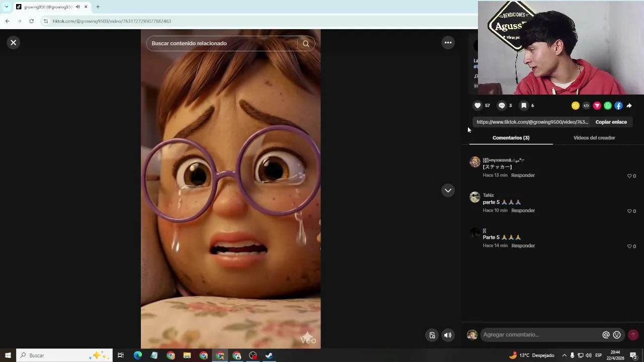
Task: Open the Windows Start menu
Action: (x=8, y=355)
